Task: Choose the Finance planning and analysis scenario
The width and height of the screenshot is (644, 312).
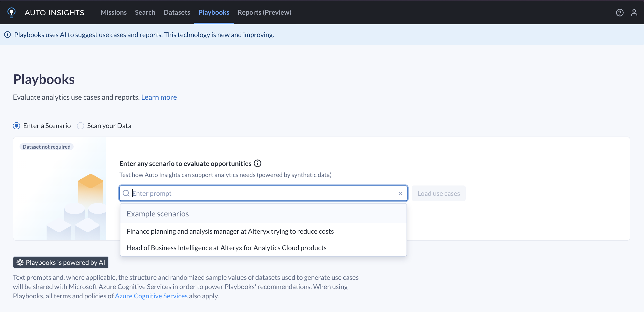Action: point(263,231)
